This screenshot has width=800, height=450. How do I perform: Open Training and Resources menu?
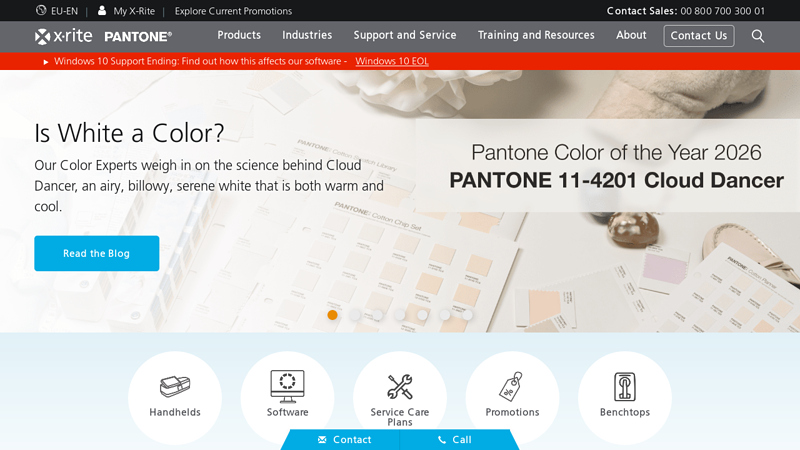(x=536, y=35)
